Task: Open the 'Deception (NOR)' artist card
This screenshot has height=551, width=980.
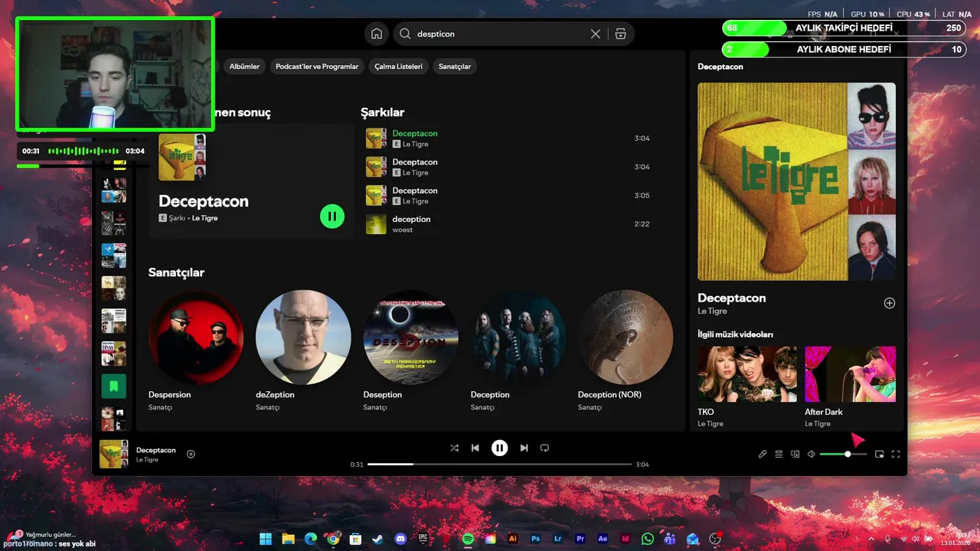Action: click(x=626, y=350)
